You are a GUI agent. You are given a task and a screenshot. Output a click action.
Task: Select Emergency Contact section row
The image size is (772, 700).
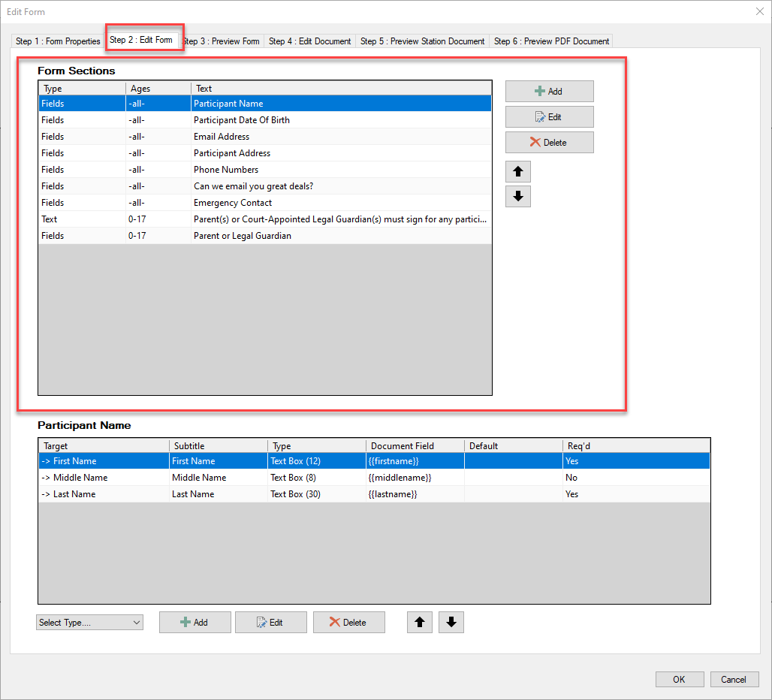[x=265, y=202]
